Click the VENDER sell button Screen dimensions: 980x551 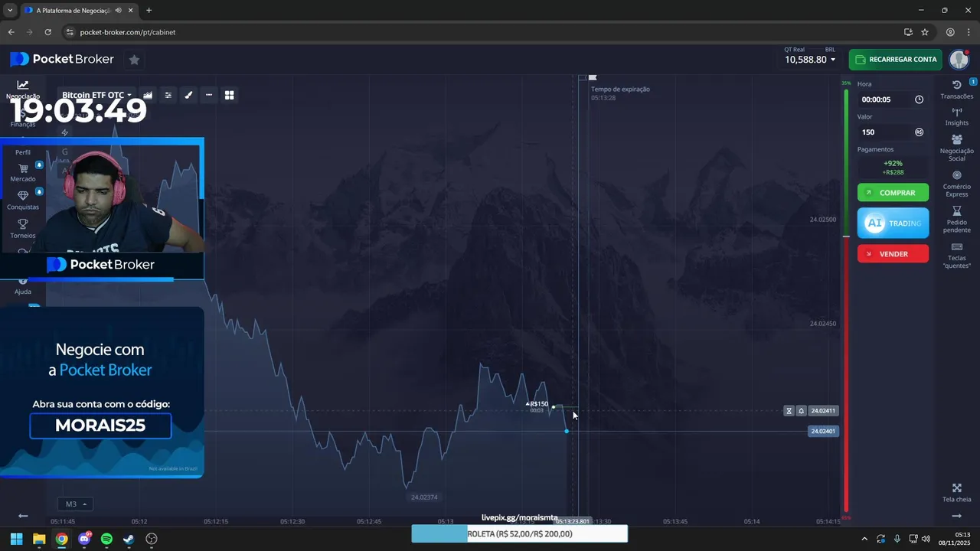(x=893, y=253)
